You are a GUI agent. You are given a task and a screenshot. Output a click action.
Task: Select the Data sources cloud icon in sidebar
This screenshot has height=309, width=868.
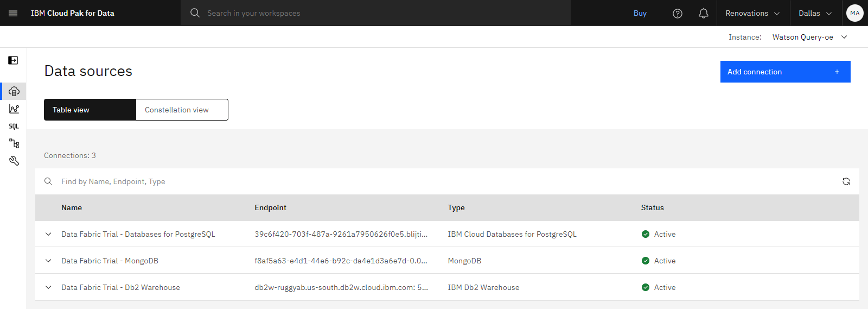tap(14, 91)
